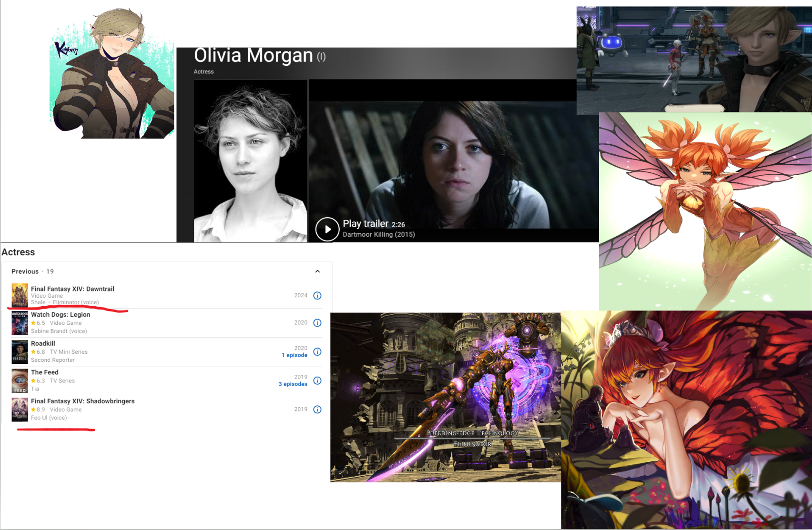This screenshot has height=530, width=812.
Task: Click the Actress section heading
Action: click(x=18, y=252)
